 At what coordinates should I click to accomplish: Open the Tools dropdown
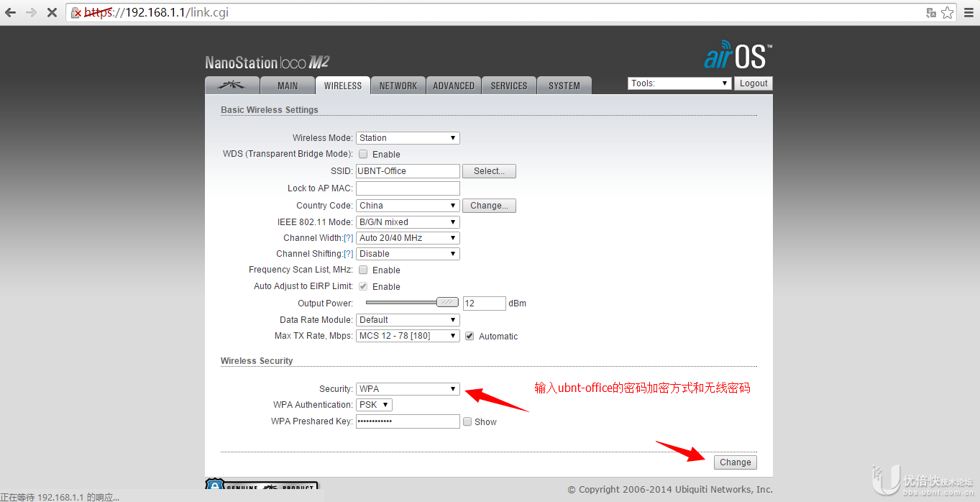(679, 83)
